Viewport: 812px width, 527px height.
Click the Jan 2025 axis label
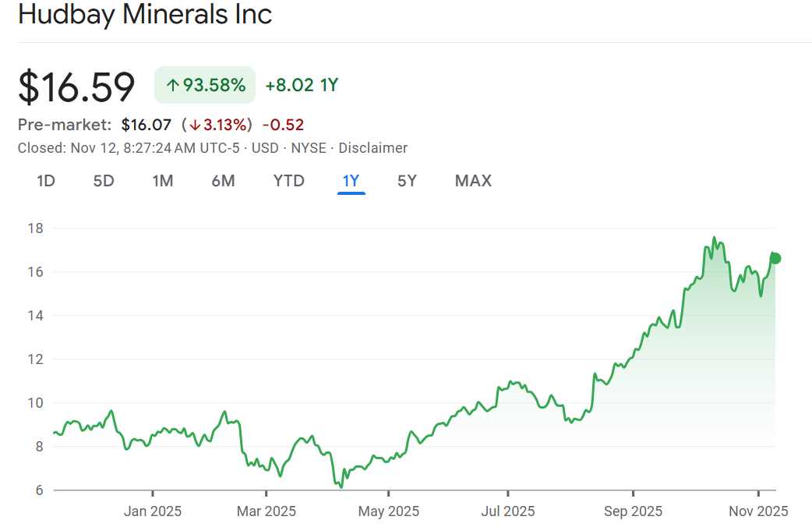click(x=153, y=511)
